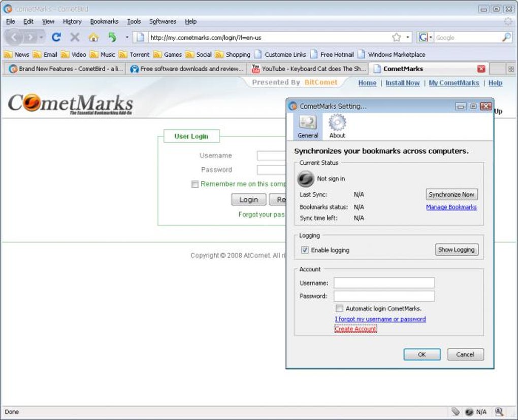Open the File menu
The height and width of the screenshot is (420, 518).
(10, 21)
